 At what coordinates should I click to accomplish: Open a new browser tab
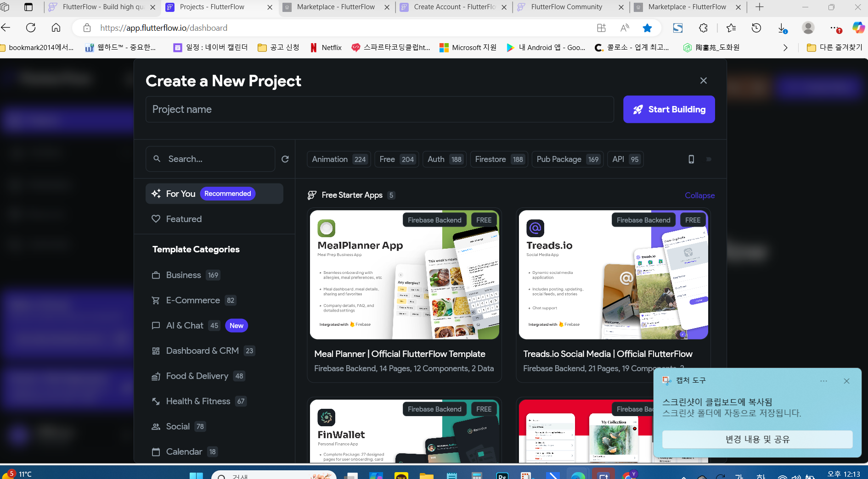point(760,7)
